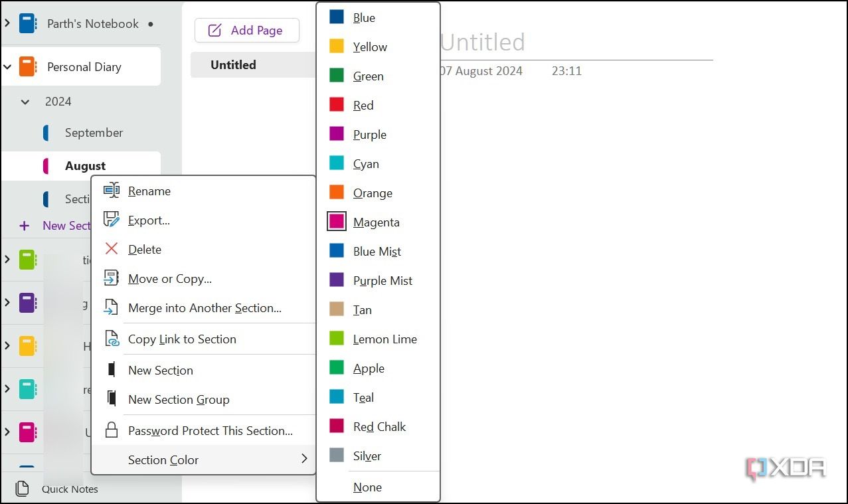
Task: Set section color to None
Action: tap(379, 487)
